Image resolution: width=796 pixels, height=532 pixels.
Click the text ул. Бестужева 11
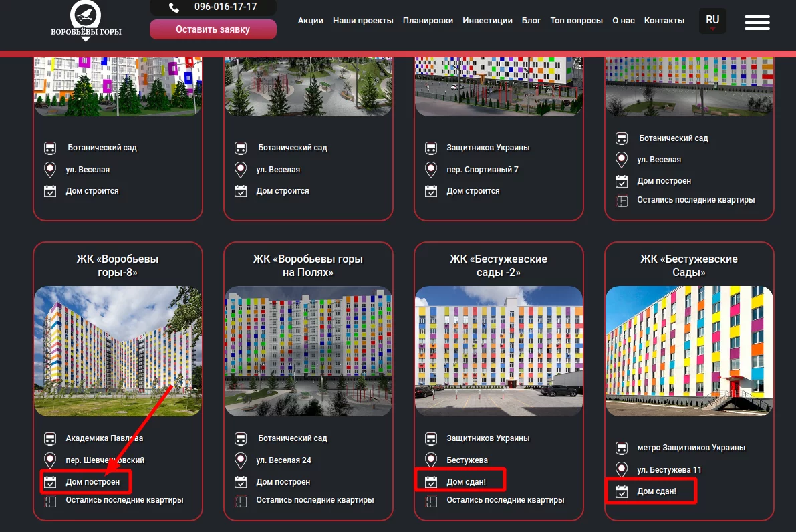pos(669,470)
